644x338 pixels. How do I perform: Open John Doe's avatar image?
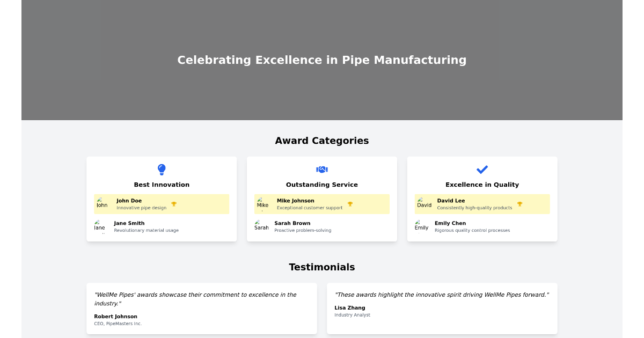pos(102,204)
